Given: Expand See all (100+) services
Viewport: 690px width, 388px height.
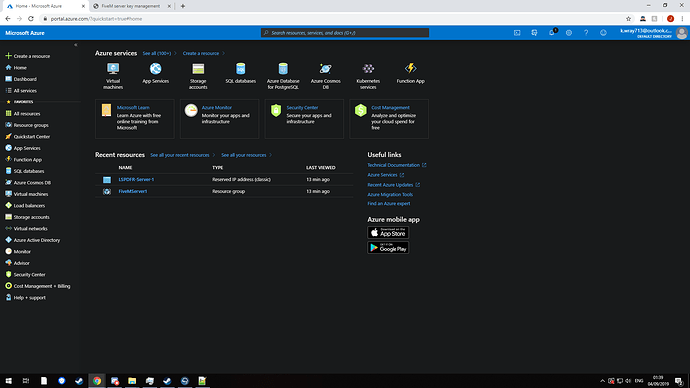Looking at the screenshot, I should click(157, 53).
